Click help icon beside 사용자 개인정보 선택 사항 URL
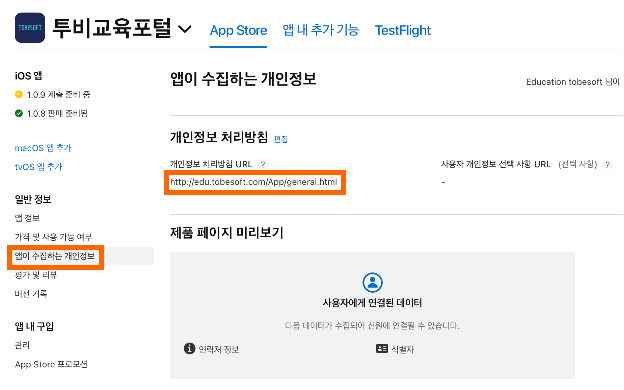The height and width of the screenshot is (390, 624). click(607, 164)
